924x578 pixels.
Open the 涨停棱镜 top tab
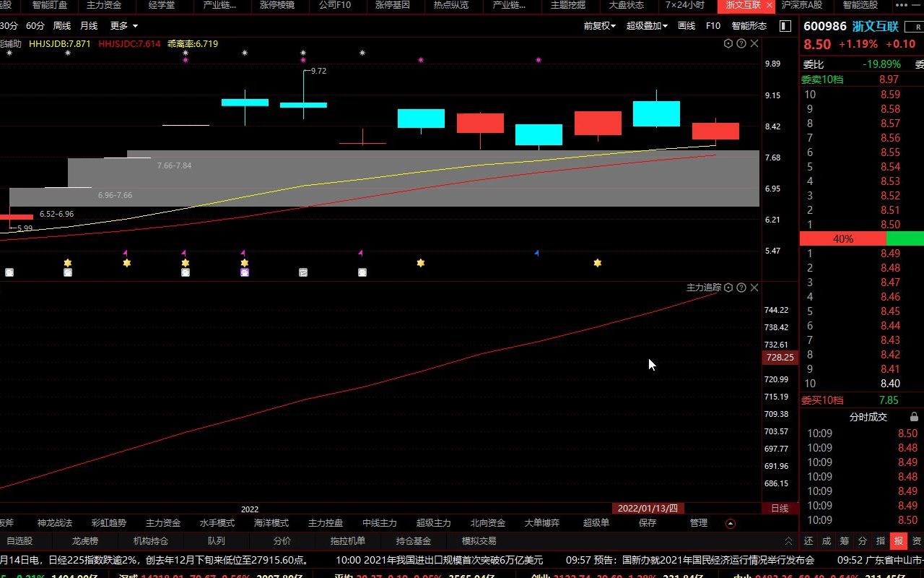coord(277,5)
